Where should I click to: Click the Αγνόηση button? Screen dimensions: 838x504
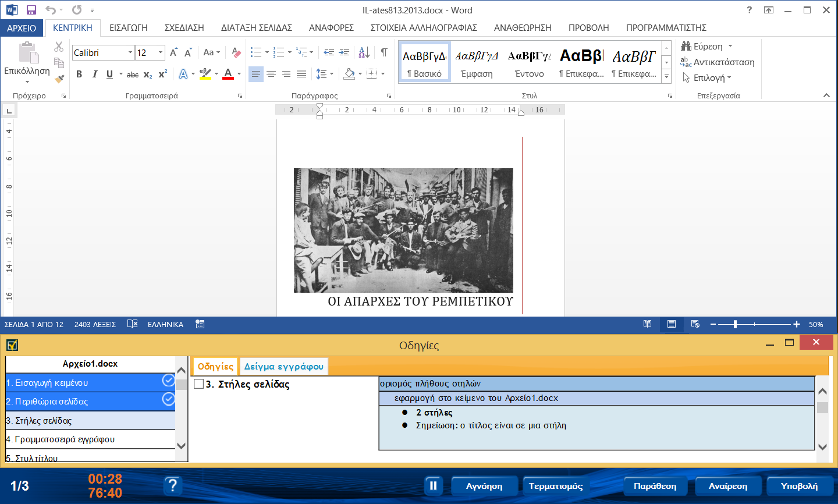(x=484, y=486)
